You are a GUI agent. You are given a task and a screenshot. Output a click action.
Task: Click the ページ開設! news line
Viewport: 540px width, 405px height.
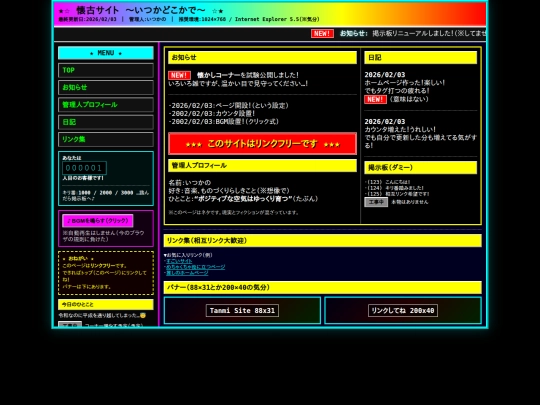click(x=229, y=105)
